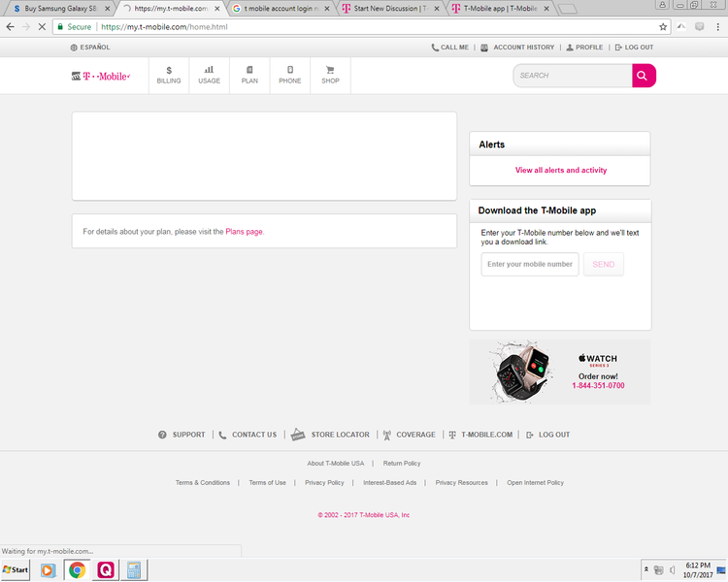Screen dimensions: 728x582
Task: Open the Plan document icon
Action: (x=249, y=70)
